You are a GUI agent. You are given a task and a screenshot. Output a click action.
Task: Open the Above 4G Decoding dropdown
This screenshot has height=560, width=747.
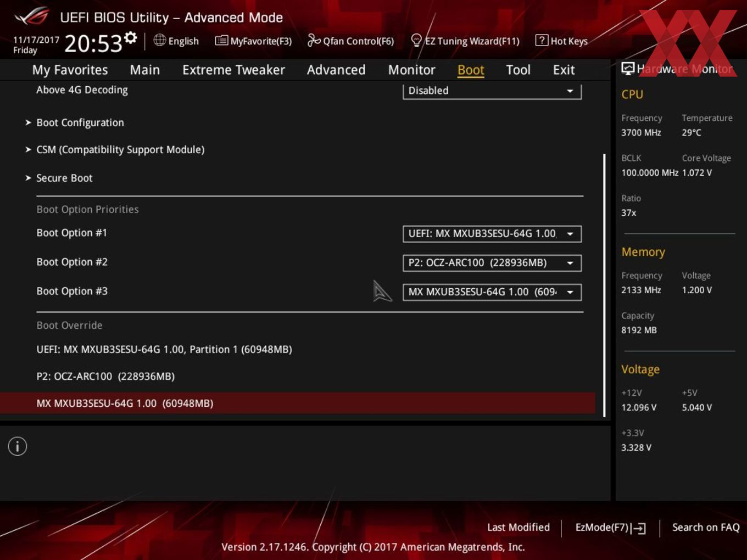click(492, 91)
